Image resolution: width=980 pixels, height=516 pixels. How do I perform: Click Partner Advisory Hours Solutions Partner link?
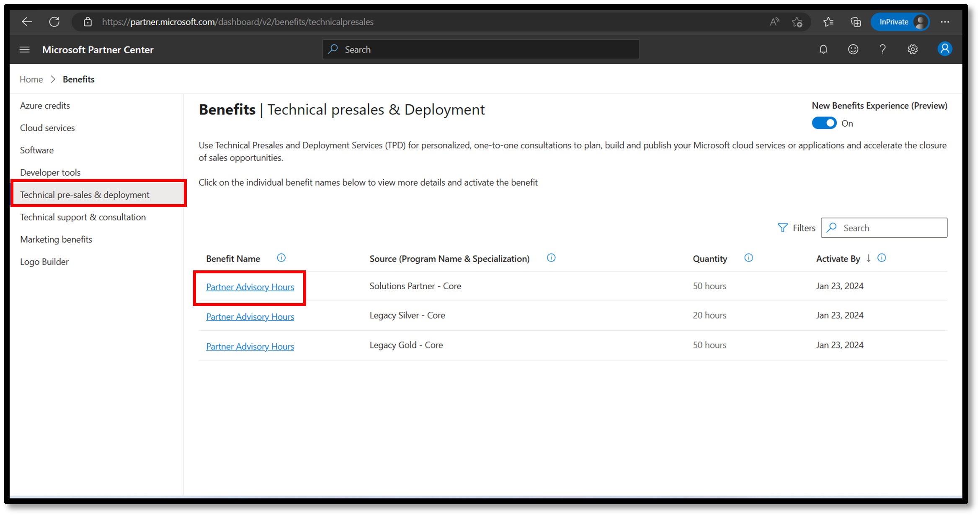click(250, 286)
